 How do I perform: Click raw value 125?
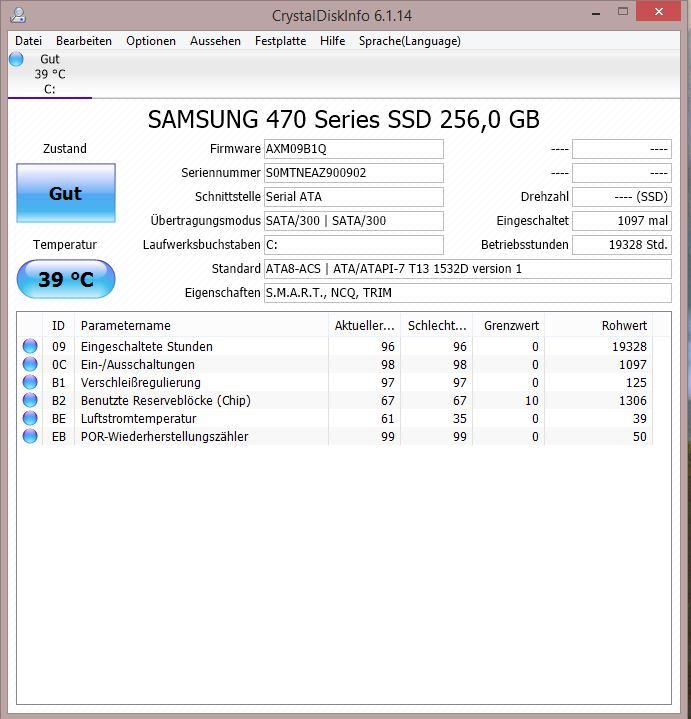click(x=636, y=382)
